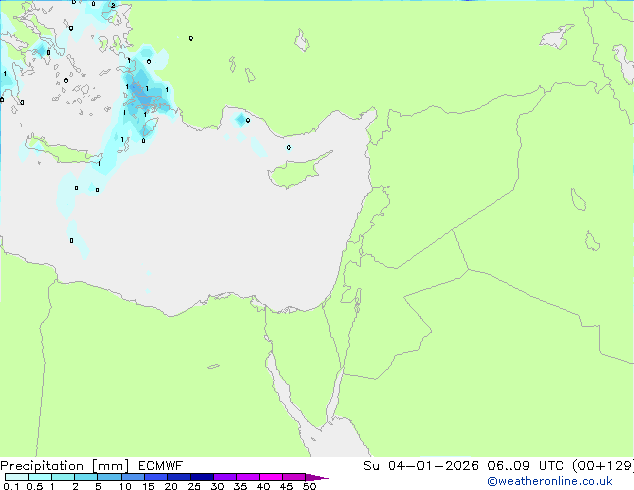Image resolution: width=634 pixels, height=490 pixels.
Task: Pick the 40–45 mm magenta legend swatch
Action: point(271,477)
